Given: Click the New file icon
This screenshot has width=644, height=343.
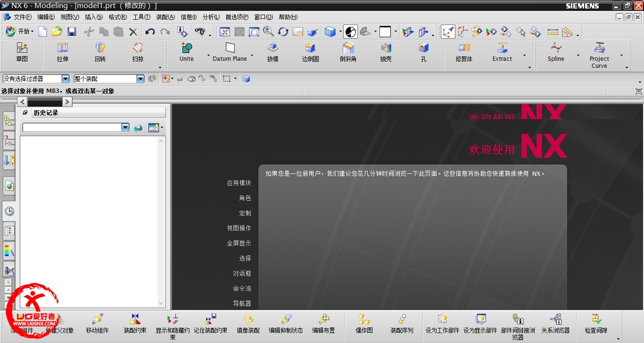Looking at the screenshot, I should [x=43, y=32].
